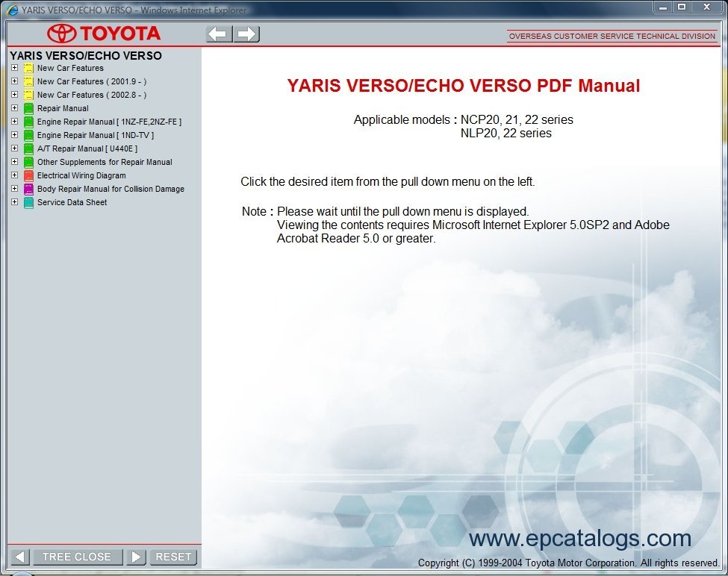Click the left triangle button beside TREE CLOSE
Image resolution: width=728 pixels, height=576 pixels.
19,557
